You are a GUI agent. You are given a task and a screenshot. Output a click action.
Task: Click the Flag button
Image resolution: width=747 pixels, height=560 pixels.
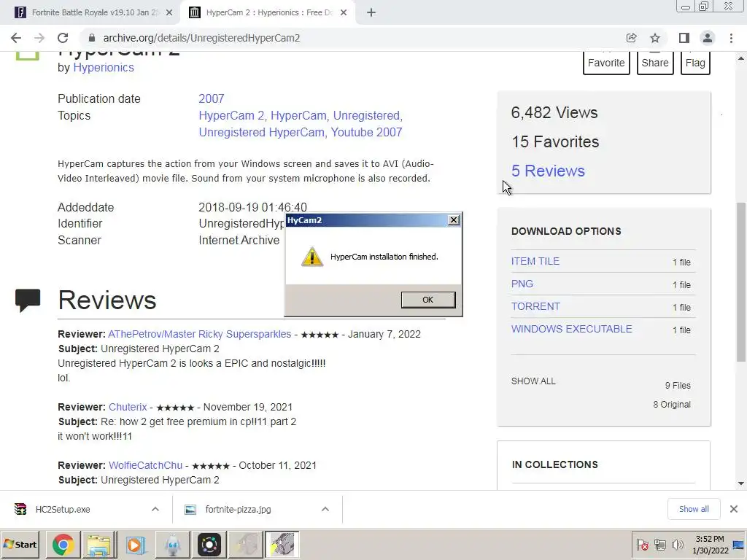coord(695,63)
